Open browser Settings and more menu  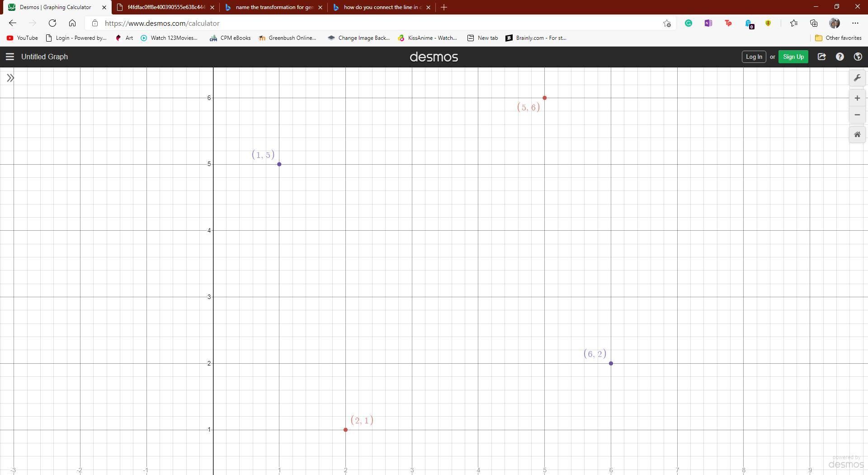pyautogui.click(x=855, y=23)
